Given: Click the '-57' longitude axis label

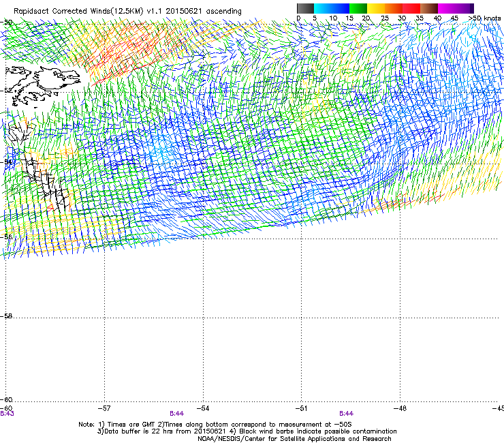Looking at the screenshot, I should tap(104, 408).
